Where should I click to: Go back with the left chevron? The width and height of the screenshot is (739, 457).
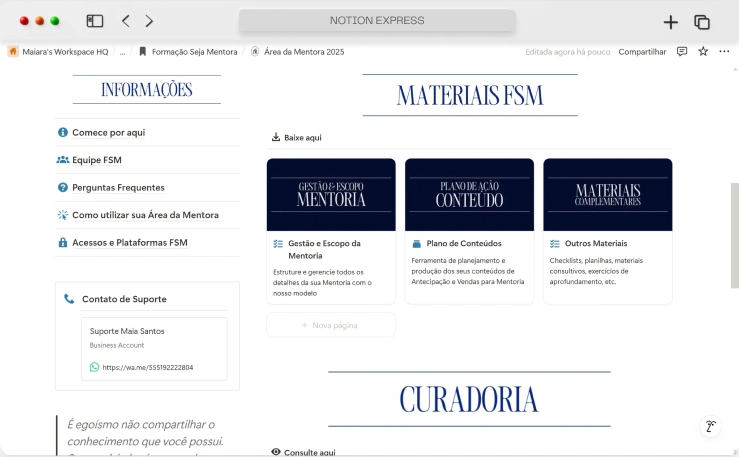pyautogui.click(x=125, y=21)
